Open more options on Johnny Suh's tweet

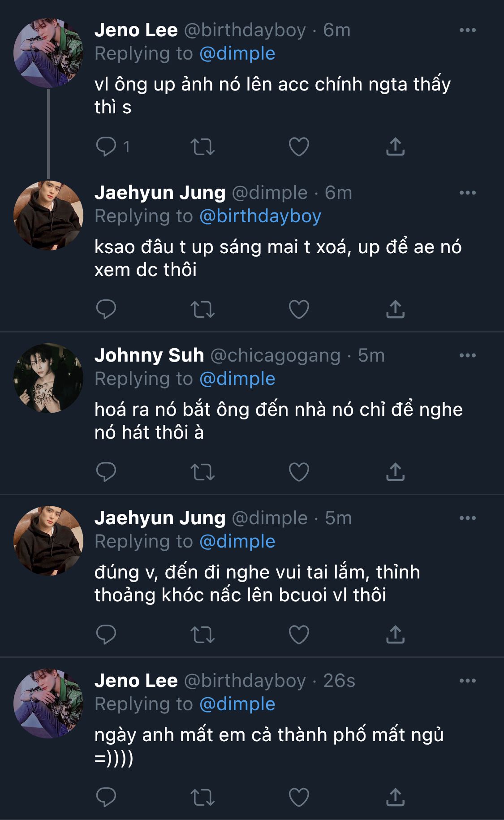467,355
